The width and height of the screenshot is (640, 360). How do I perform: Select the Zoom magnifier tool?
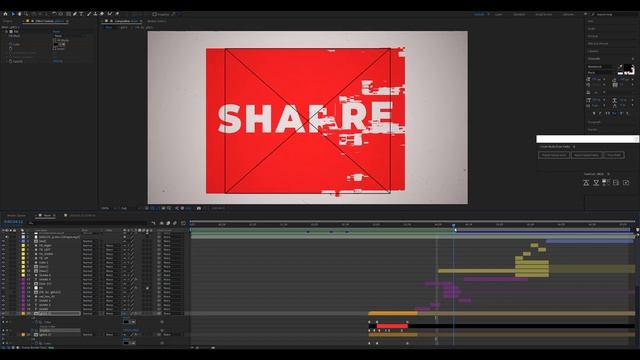pos(26,14)
